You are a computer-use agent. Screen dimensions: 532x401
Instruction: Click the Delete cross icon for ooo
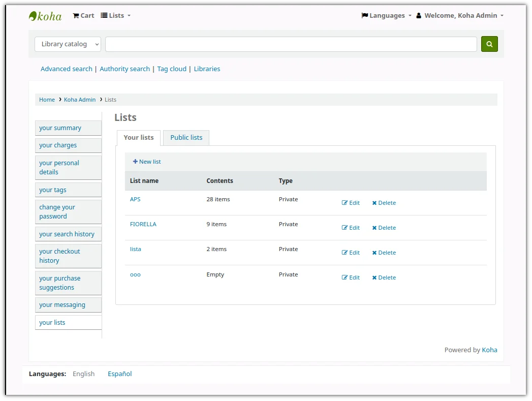tap(374, 278)
